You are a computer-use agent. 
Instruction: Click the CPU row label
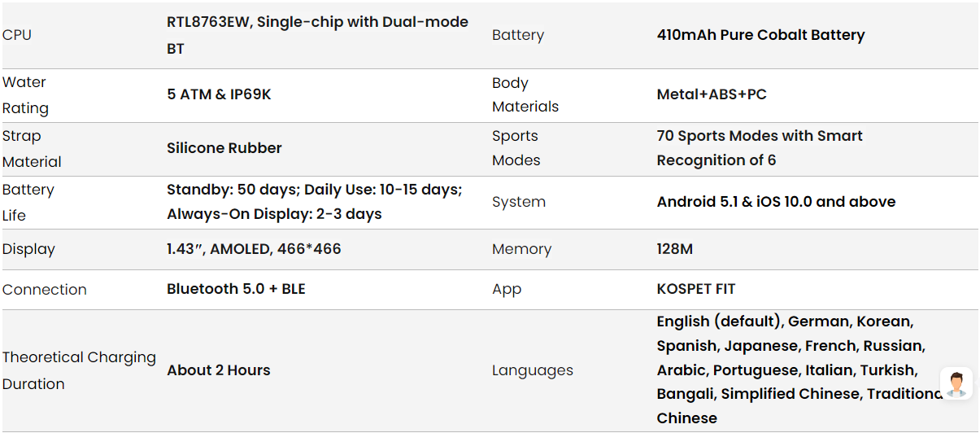17,35
